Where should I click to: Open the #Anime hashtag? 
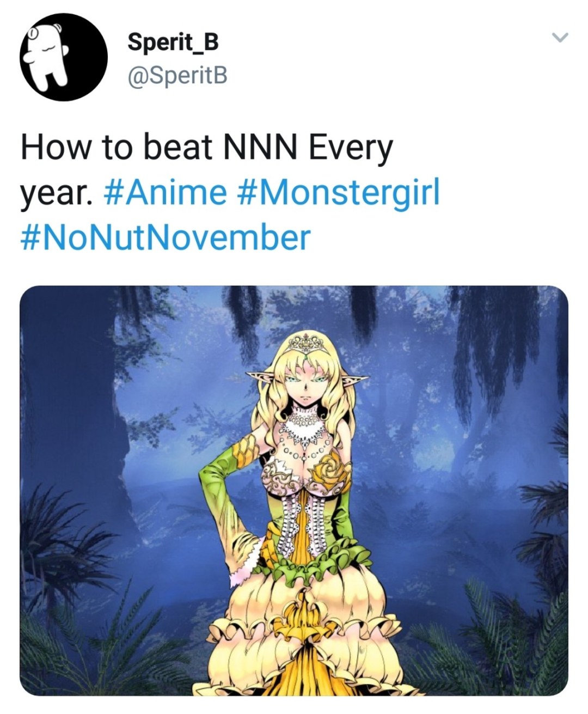pos(164,193)
